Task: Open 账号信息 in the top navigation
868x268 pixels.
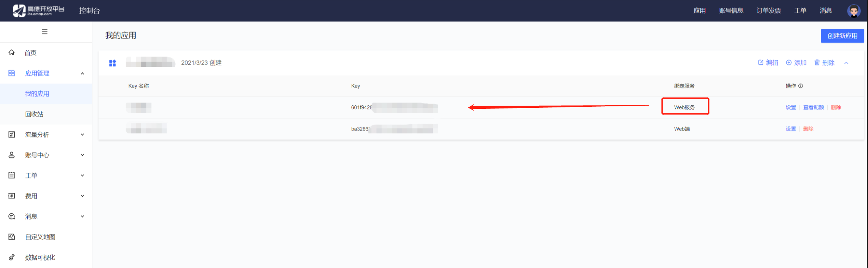Action: point(731,11)
